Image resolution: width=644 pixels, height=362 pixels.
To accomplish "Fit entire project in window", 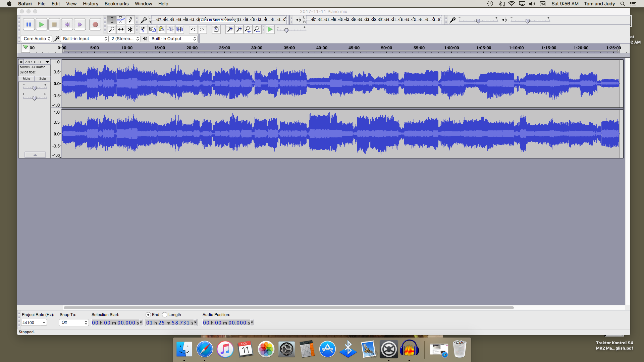I will tap(257, 29).
